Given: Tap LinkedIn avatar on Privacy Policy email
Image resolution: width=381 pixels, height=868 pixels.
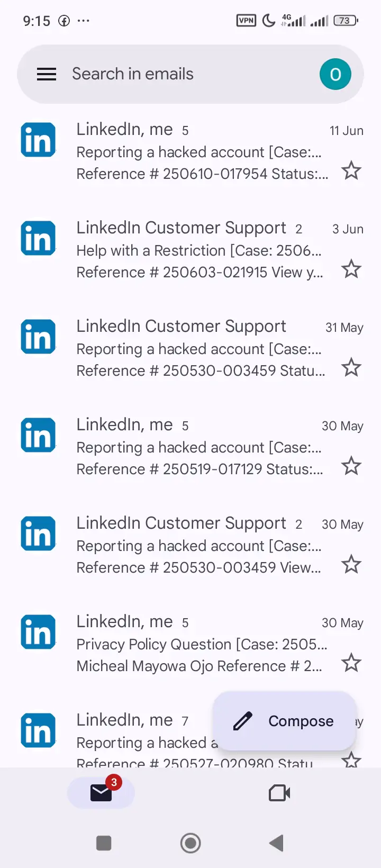Looking at the screenshot, I should point(38,632).
